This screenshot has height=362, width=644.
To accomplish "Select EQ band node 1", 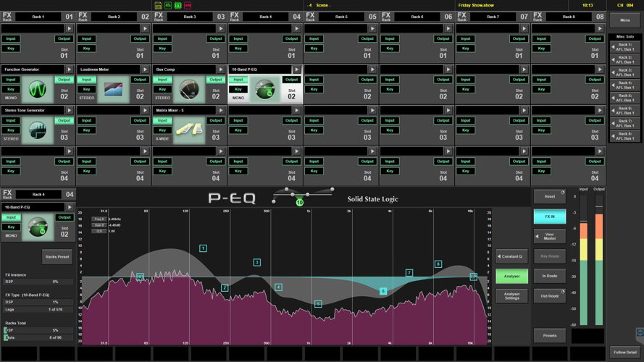I will pos(203,248).
